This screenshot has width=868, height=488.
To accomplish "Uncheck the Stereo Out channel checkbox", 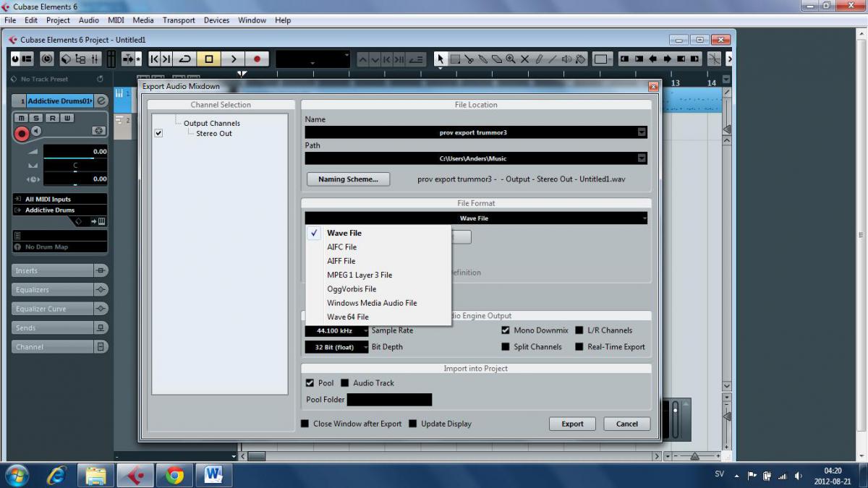I will pyautogui.click(x=158, y=133).
